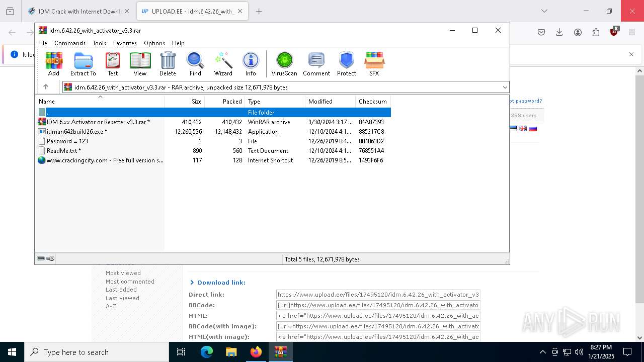Click the uBlock Origin extension icon
The width and height of the screenshot is (644, 362).
(614, 32)
